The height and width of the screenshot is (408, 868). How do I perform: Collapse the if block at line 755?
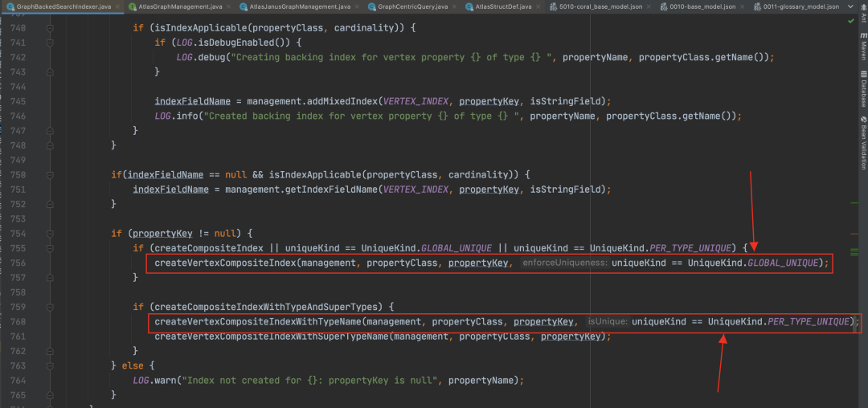click(50, 247)
